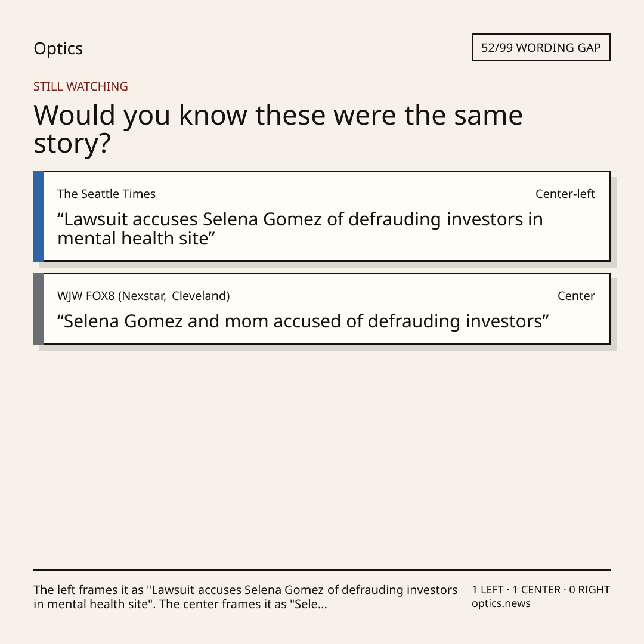Open the Lawsuit accuses Selena Gomez headline
The width and height of the screenshot is (644, 644).
[x=300, y=229]
